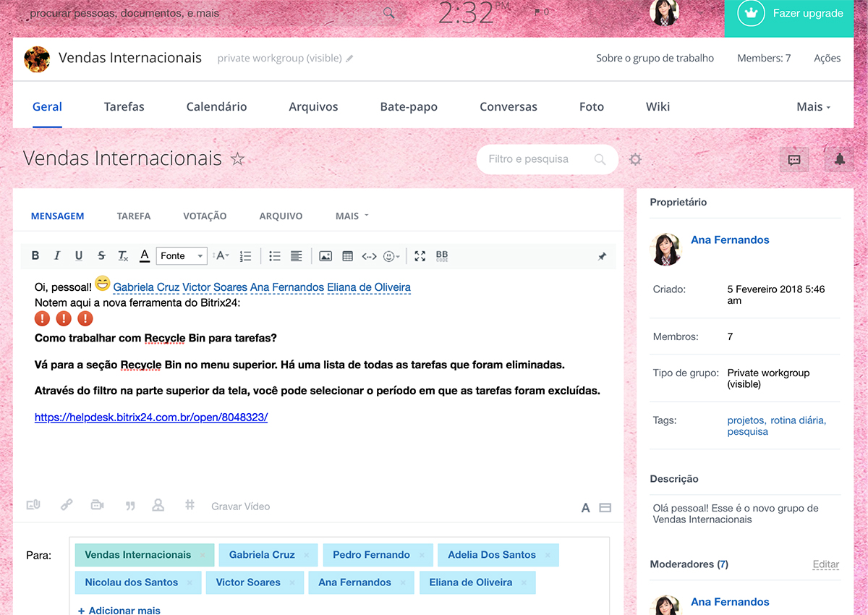The width and height of the screenshot is (868, 615).
Task: Click the insert image icon in the toolbar
Action: click(325, 256)
